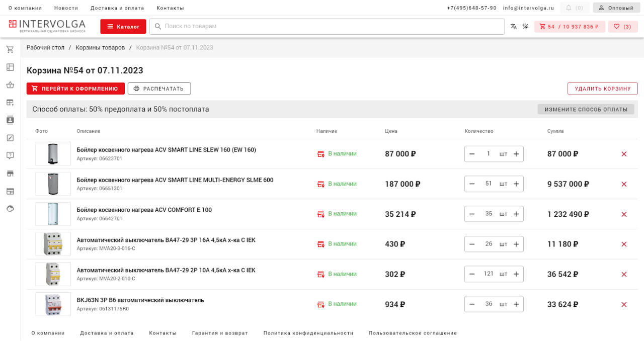Remove the ACV COMFORT E 100 row
The height and width of the screenshot is (341, 644).
point(624,214)
